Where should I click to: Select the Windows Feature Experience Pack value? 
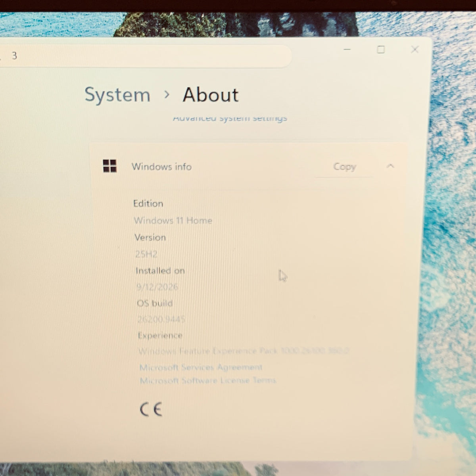[244, 351]
